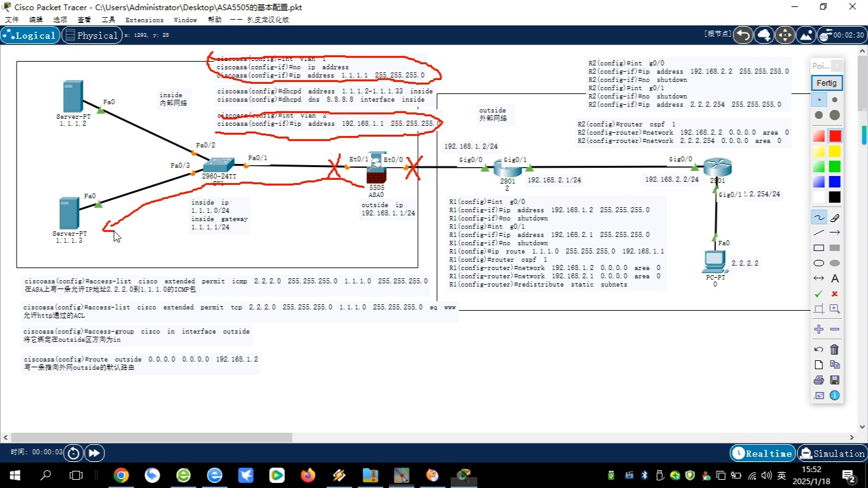Switch to Realtime mode
Viewport: 868px width, 488px height.
pyautogui.click(x=762, y=453)
